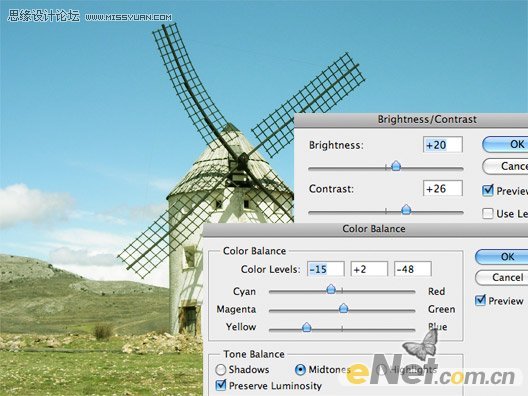Click the Brightness slider handle

[396, 166]
